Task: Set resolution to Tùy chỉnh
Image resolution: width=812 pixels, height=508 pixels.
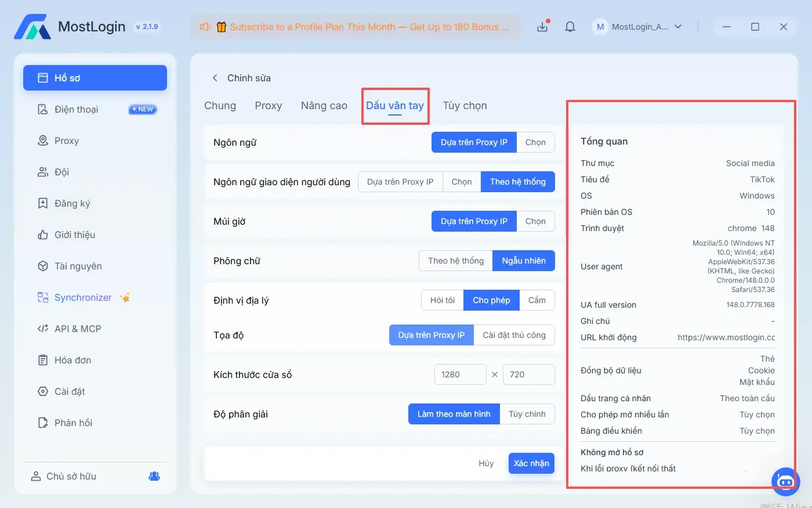Action: coord(527,414)
